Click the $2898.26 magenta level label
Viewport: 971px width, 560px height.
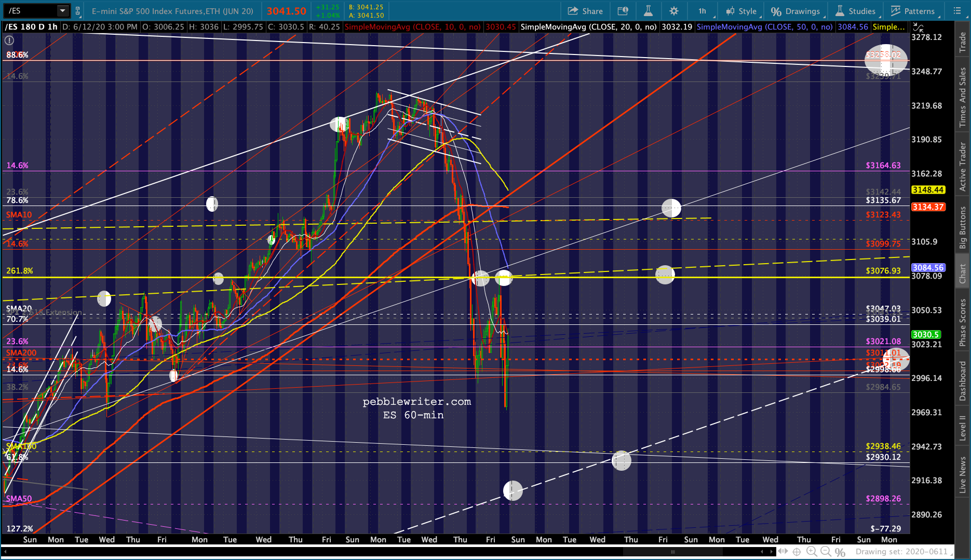tap(883, 499)
